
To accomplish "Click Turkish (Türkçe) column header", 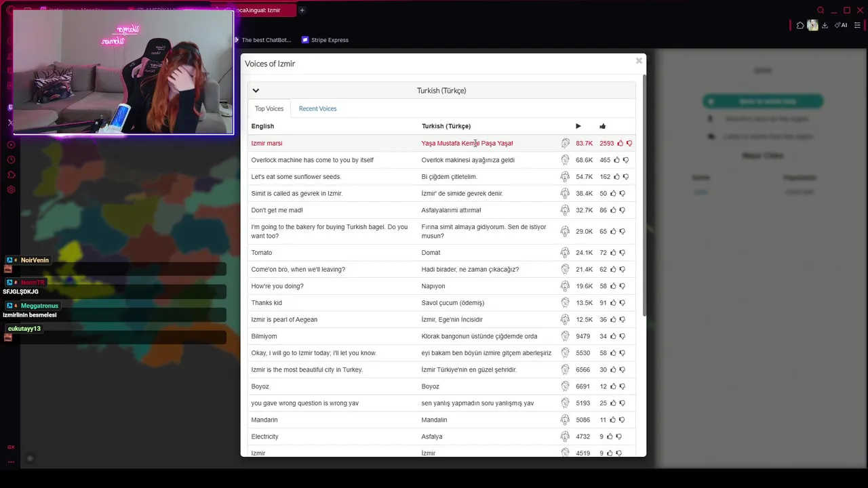I will tap(446, 126).
